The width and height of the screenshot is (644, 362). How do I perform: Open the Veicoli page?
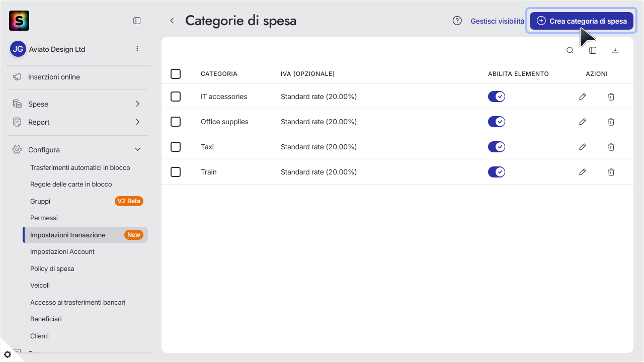coord(40,285)
